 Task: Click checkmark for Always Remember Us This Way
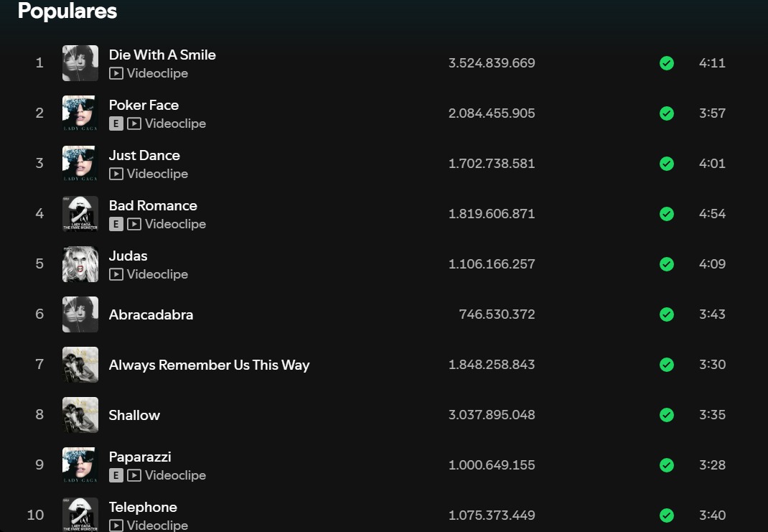(x=667, y=365)
